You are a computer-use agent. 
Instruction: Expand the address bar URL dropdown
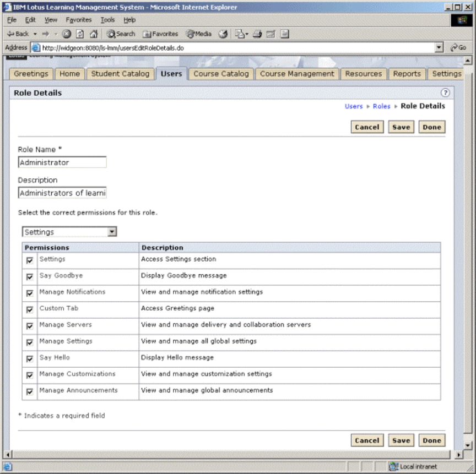439,48
